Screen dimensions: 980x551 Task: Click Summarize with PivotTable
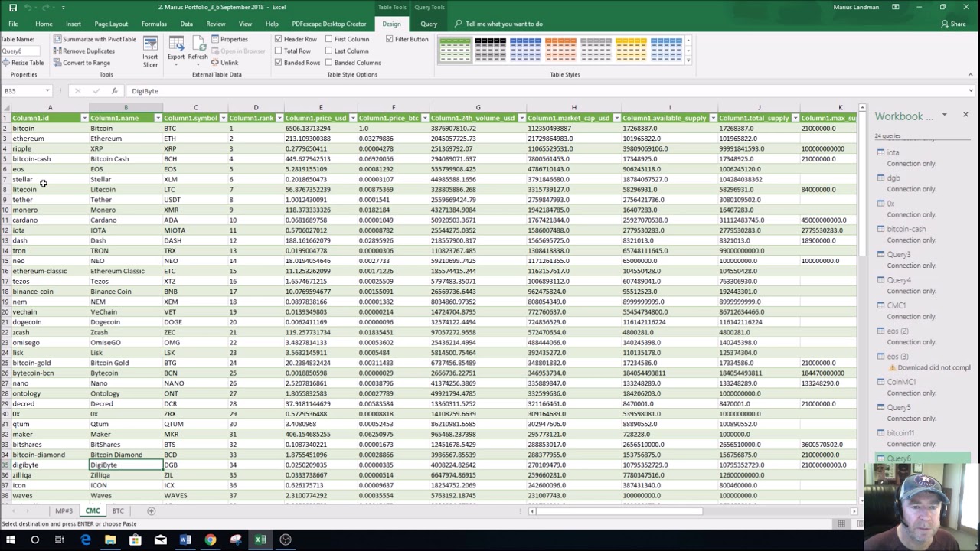[x=95, y=39]
